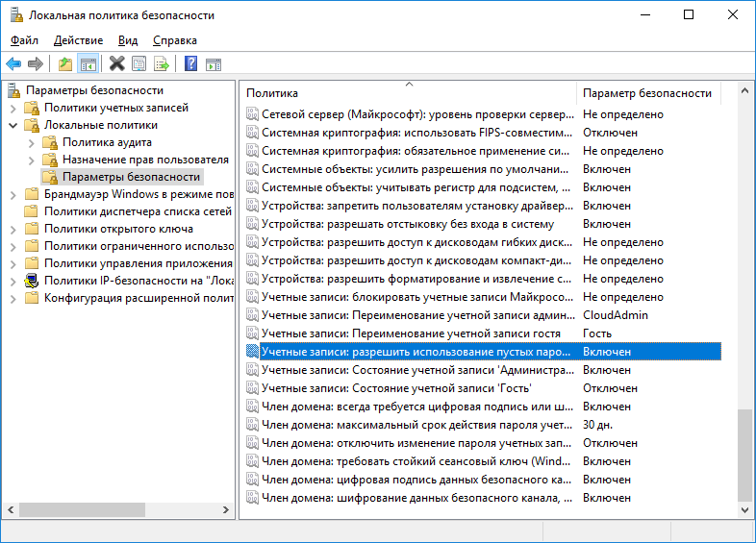
Task: Select root Параметры безопасности tree node
Action: click(94, 90)
